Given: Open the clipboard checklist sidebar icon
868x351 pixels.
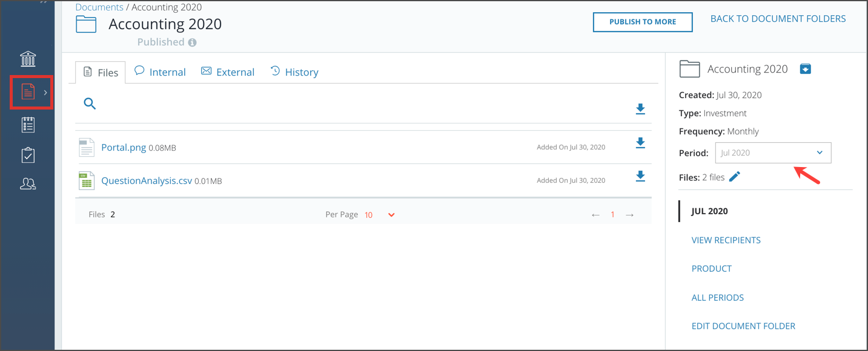Looking at the screenshot, I should point(28,155).
